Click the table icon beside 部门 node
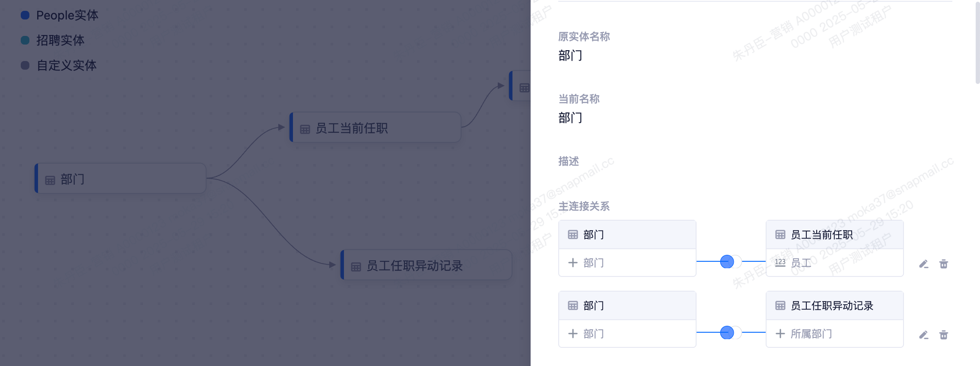 click(50, 180)
